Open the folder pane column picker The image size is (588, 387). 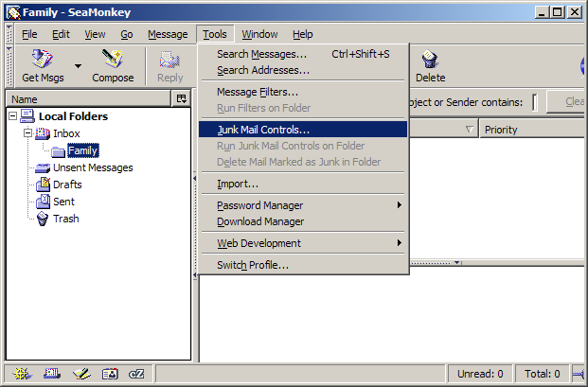182,99
